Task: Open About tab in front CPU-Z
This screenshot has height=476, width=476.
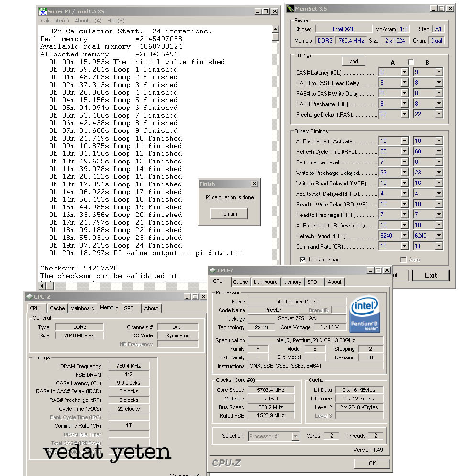Action: click(x=334, y=282)
